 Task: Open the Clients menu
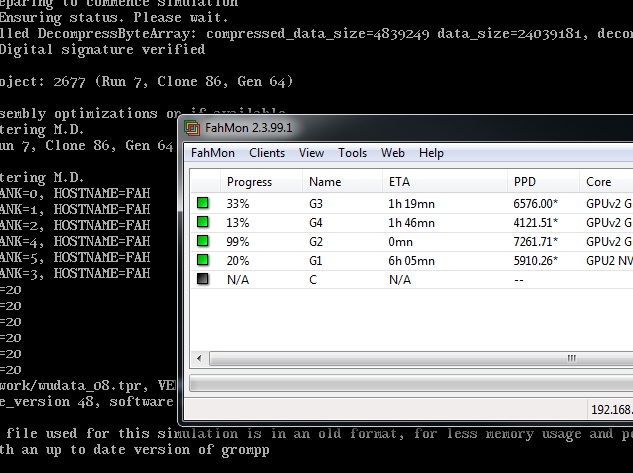[267, 153]
